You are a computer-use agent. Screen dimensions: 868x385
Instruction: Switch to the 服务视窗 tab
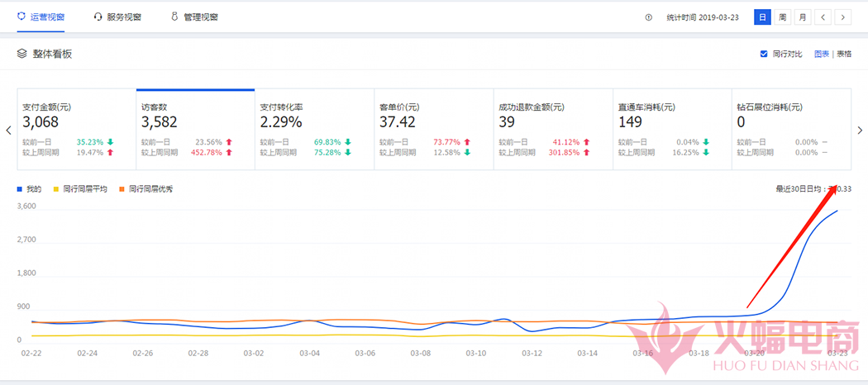click(x=117, y=17)
